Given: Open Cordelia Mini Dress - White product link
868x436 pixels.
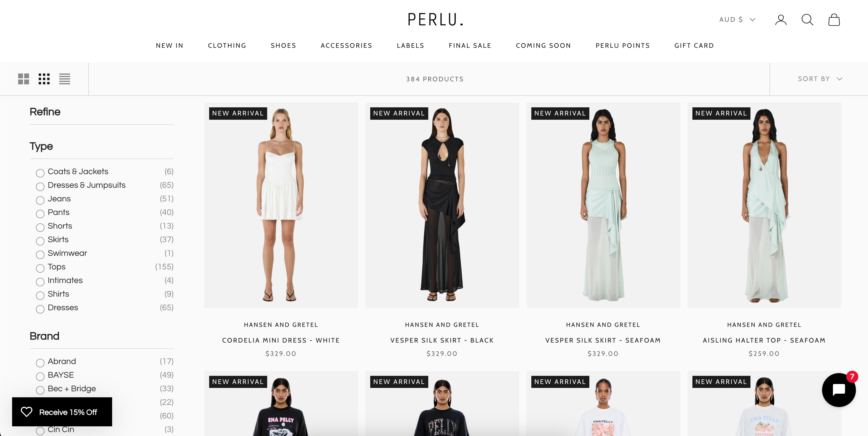Looking at the screenshot, I should coord(281,340).
